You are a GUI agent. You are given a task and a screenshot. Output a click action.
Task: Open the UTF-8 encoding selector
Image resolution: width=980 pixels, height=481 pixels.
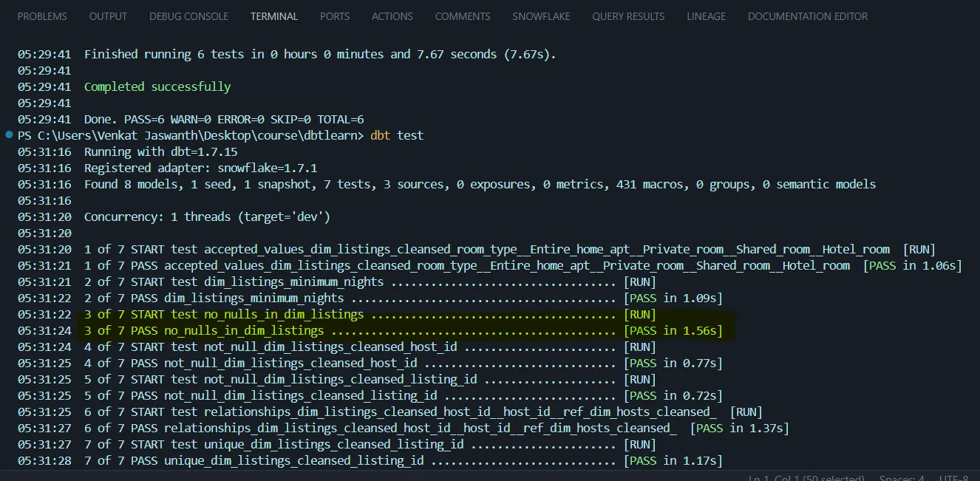point(952,477)
